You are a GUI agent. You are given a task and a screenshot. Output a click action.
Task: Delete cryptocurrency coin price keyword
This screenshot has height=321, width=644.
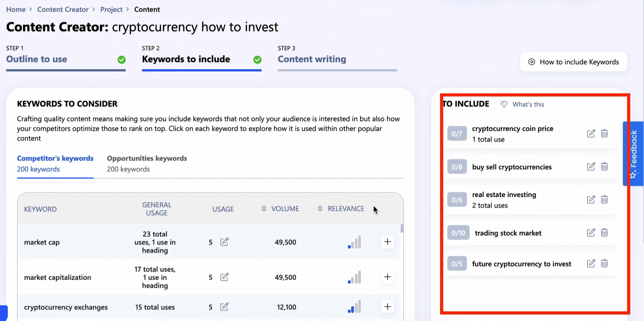[x=604, y=134]
